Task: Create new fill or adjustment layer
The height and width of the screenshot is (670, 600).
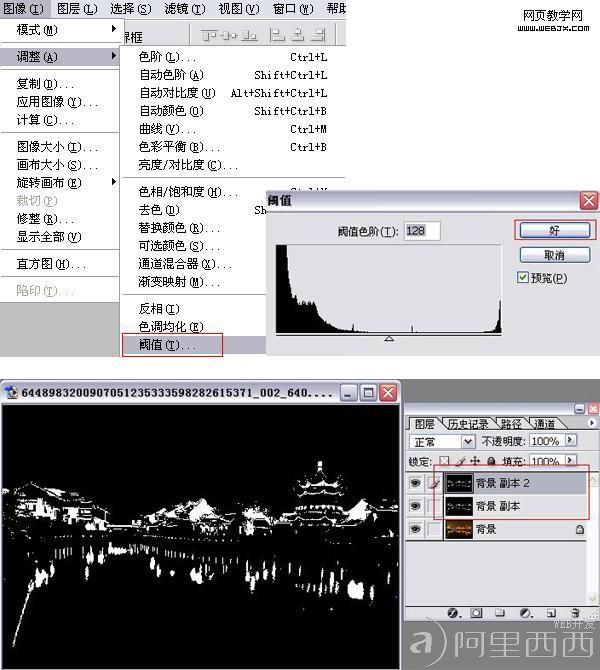Action: 525,613
